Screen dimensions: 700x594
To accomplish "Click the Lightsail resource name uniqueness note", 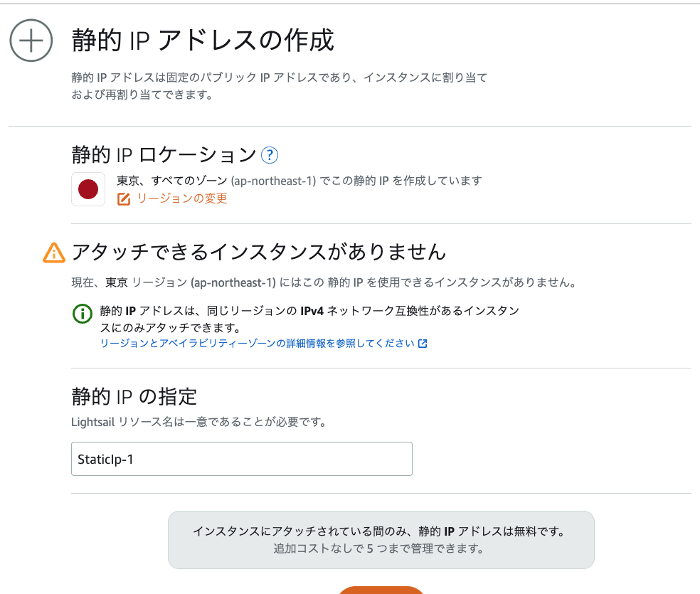I will tap(198, 422).
